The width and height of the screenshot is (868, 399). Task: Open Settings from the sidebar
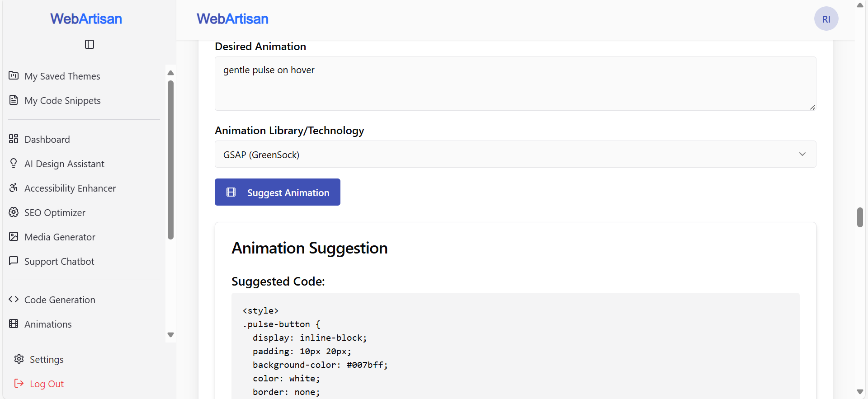point(46,359)
